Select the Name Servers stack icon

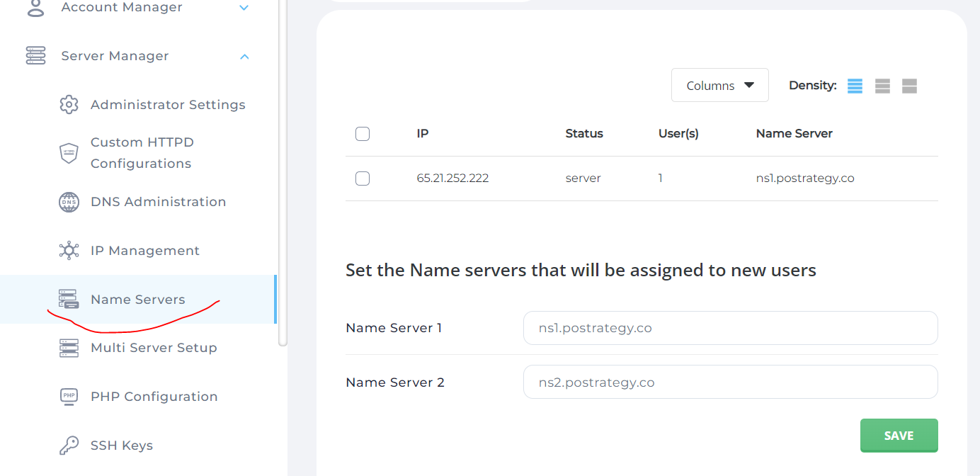(69, 299)
